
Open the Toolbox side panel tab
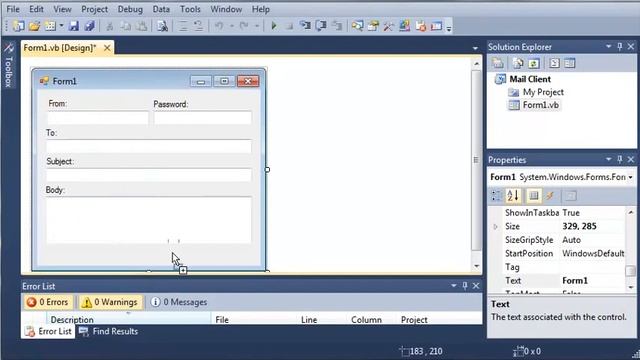pos(9,65)
